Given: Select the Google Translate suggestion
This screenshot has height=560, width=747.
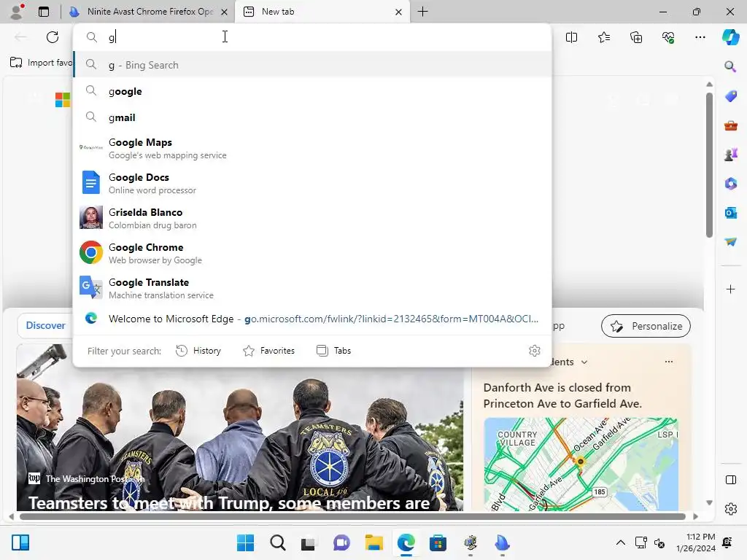Looking at the screenshot, I should [312, 288].
